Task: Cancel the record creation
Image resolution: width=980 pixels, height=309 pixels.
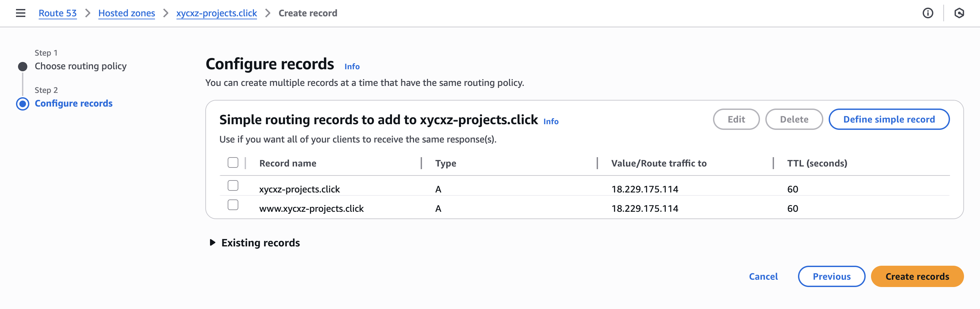Action: [x=763, y=276]
